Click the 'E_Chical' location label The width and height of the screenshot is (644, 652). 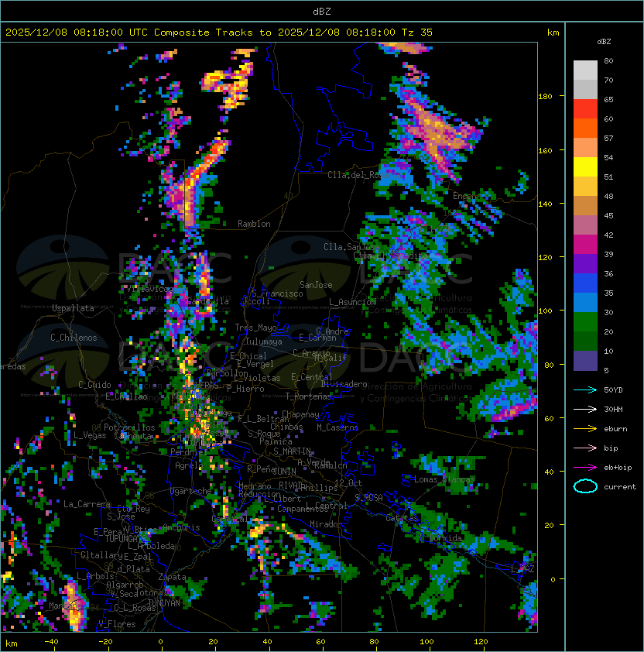coord(248,356)
